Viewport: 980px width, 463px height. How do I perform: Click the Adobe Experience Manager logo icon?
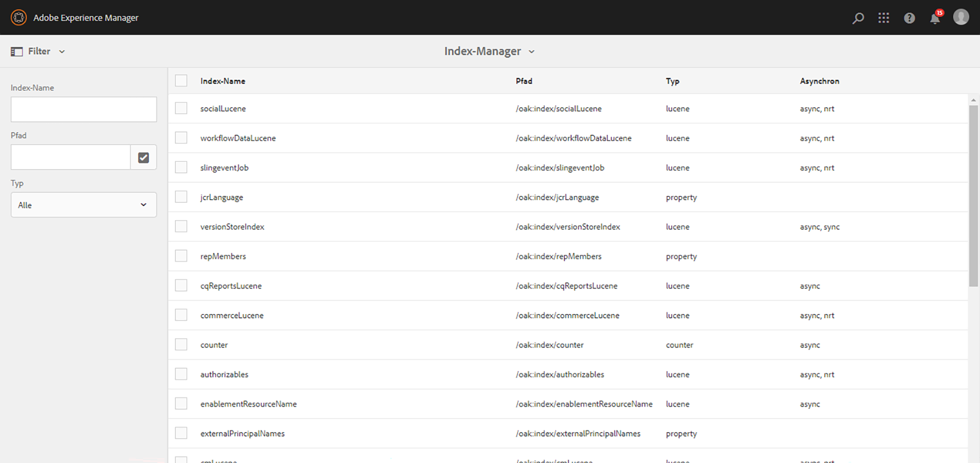point(19,18)
